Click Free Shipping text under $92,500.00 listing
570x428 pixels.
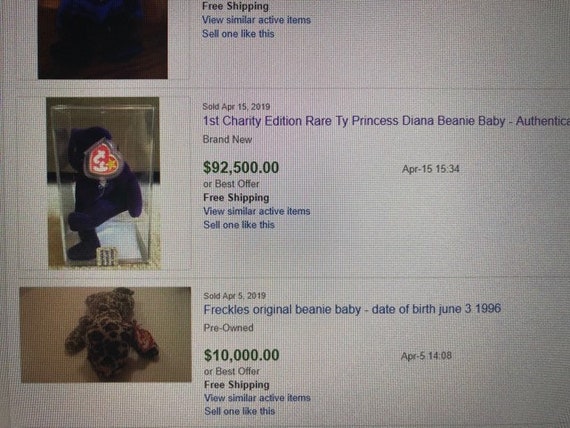coord(236,197)
